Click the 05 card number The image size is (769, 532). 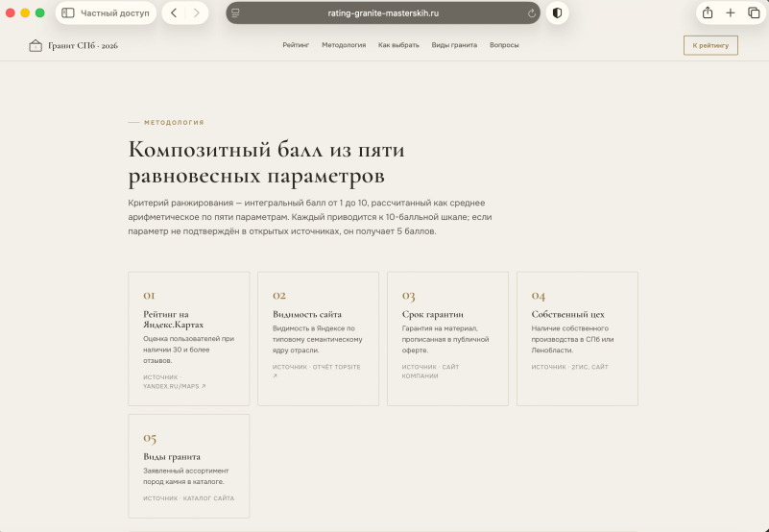pyautogui.click(x=150, y=438)
